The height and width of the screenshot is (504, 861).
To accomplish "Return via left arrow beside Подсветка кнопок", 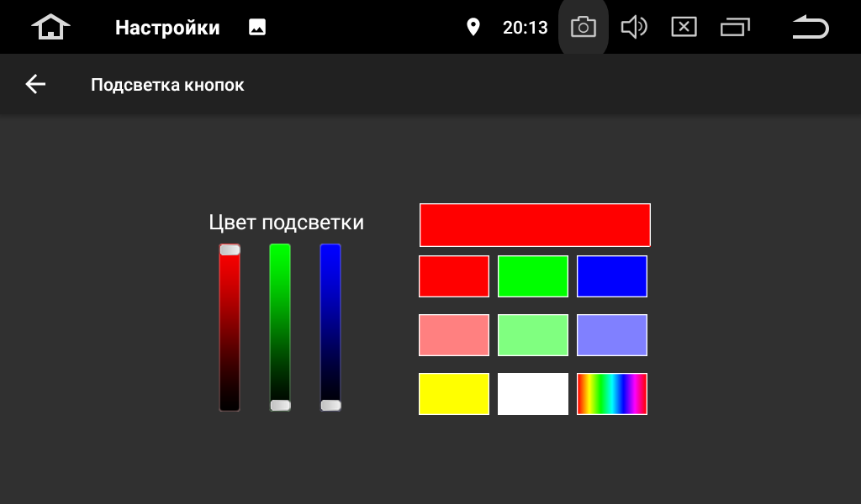I will [35, 85].
